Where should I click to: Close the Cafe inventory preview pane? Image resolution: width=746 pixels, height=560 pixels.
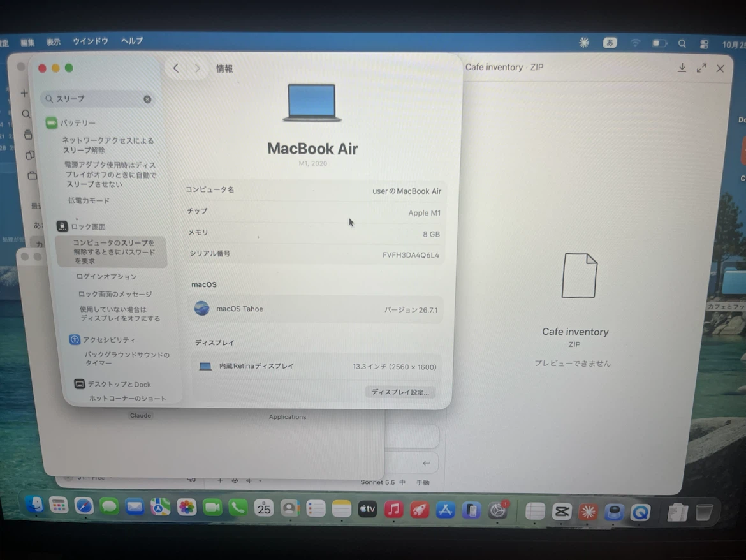click(720, 68)
